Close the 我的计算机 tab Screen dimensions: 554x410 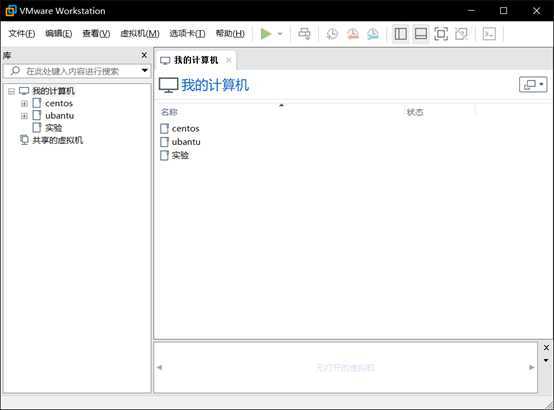229,60
